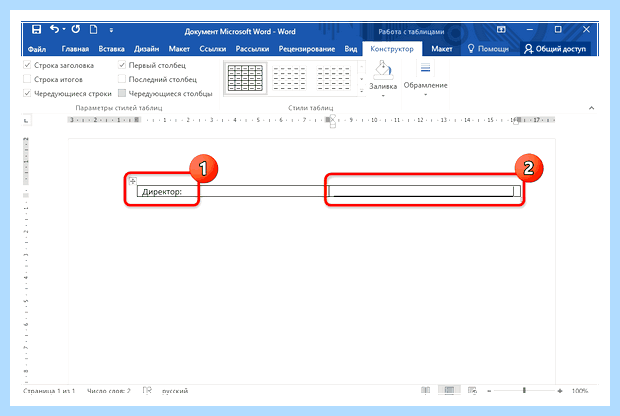This screenshot has height=416, width=620.
Task: Click the Директор: table cell
Action: [x=233, y=191]
